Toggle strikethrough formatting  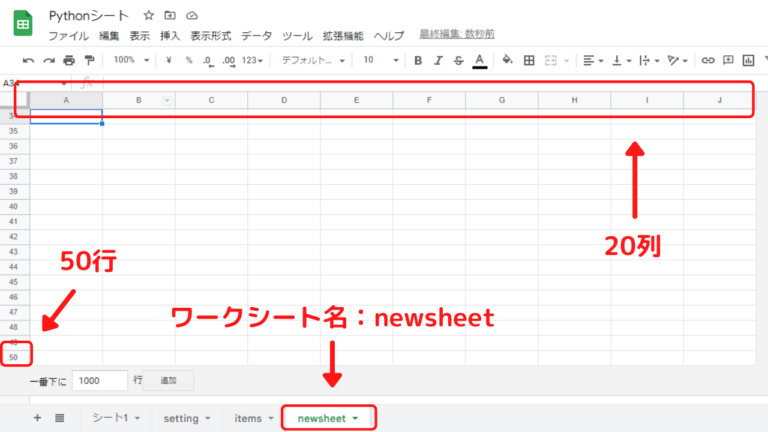458,60
